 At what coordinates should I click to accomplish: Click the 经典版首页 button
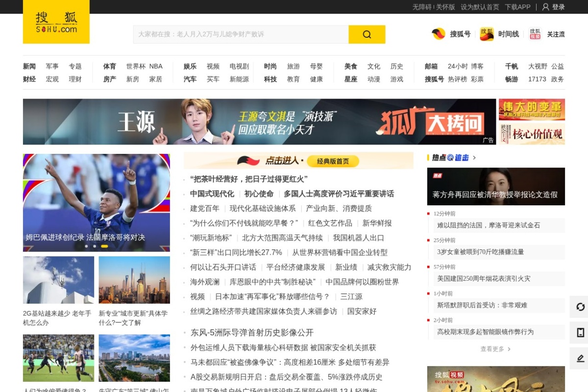coord(333,161)
